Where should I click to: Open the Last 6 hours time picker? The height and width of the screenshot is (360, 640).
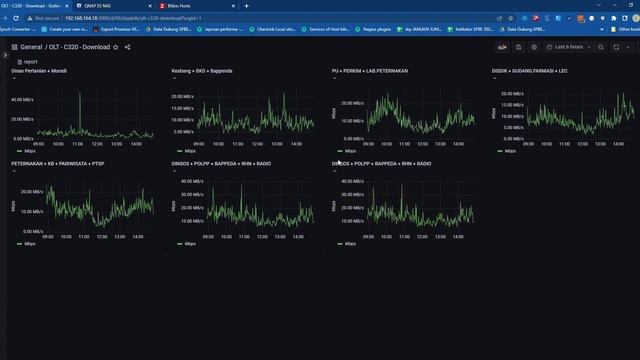pos(569,47)
